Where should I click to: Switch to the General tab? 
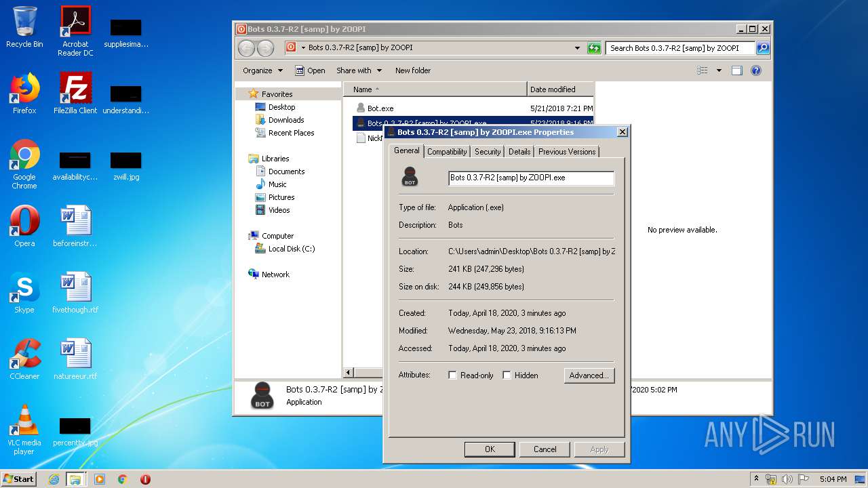click(x=406, y=151)
